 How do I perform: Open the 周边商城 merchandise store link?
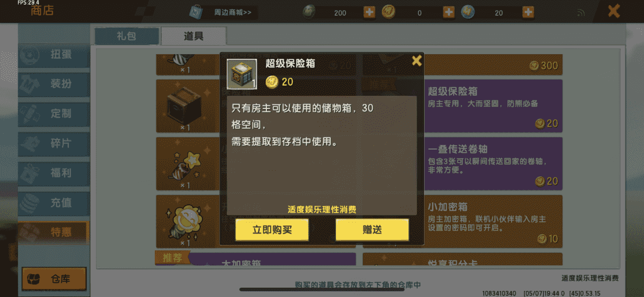(223, 12)
